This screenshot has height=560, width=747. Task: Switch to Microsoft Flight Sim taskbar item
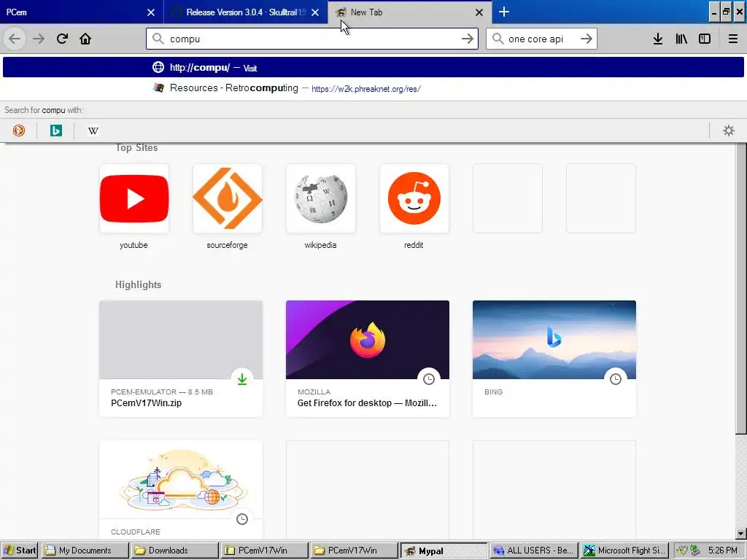(x=624, y=551)
